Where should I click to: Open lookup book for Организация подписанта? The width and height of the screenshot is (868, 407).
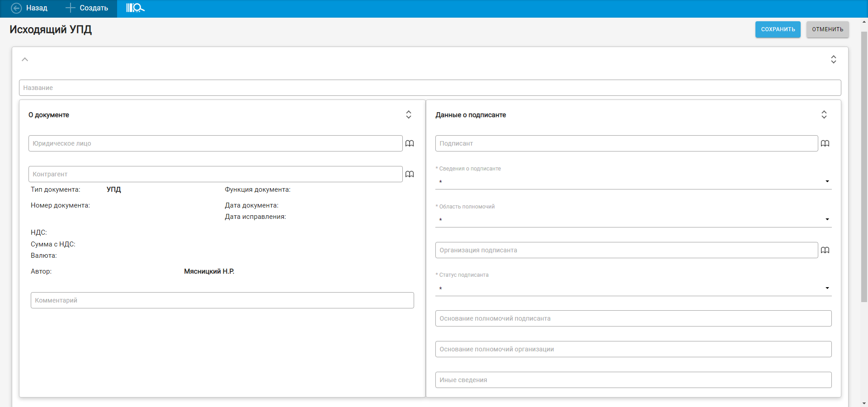[825, 250]
